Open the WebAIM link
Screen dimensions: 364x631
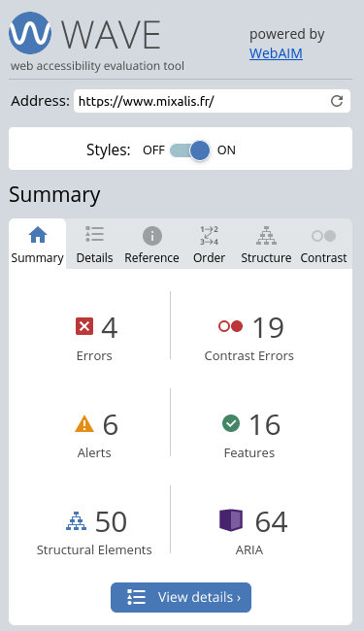(276, 53)
